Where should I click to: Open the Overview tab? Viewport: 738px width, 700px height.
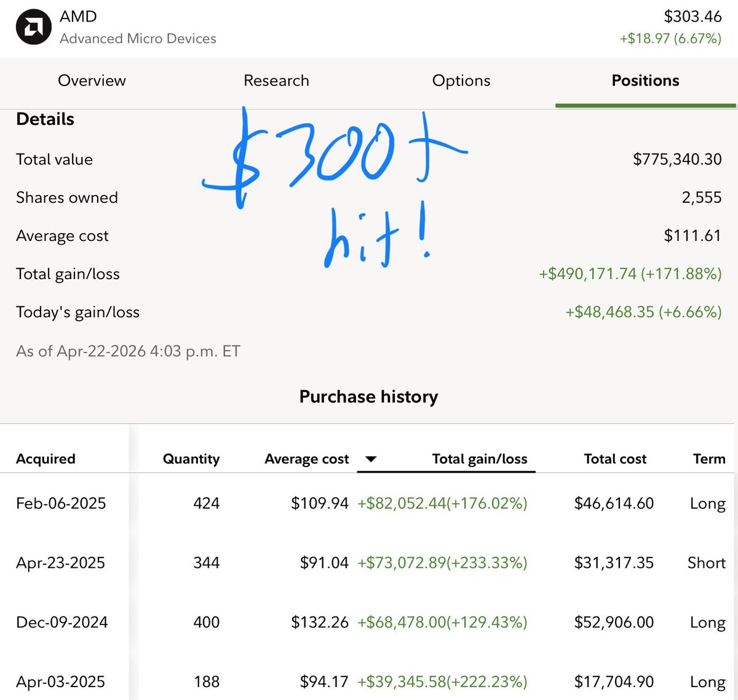click(x=92, y=81)
